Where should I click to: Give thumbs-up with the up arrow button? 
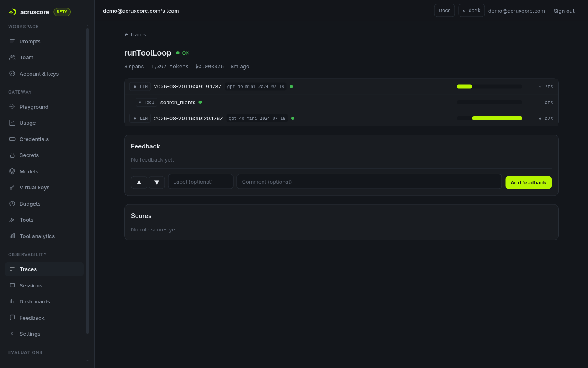139,182
